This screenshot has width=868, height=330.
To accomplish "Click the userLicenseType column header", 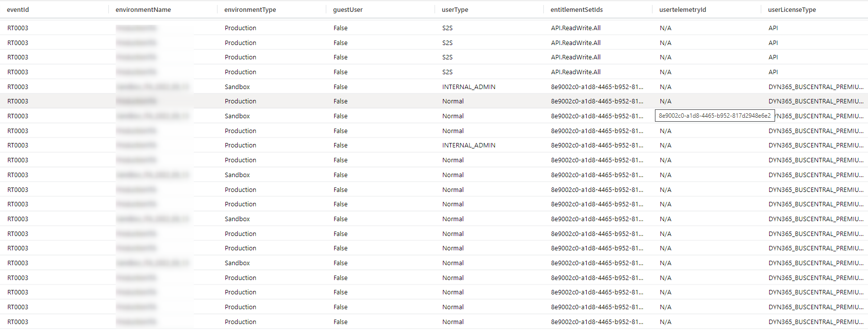I will (x=791, y=9).
